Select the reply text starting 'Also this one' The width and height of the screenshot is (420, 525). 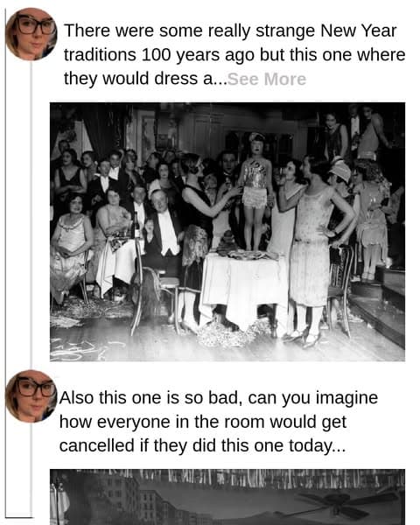pyautogui.click(x=219, y=422)
